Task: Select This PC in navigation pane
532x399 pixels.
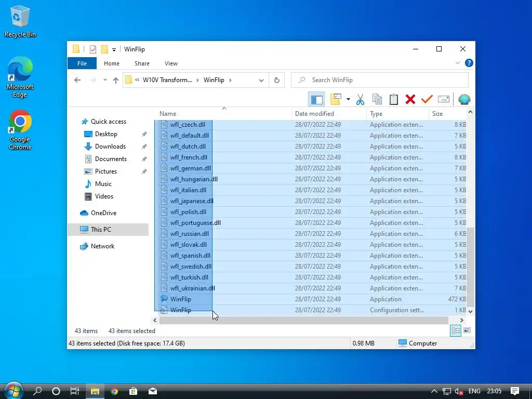Action: tap(101, 229)
